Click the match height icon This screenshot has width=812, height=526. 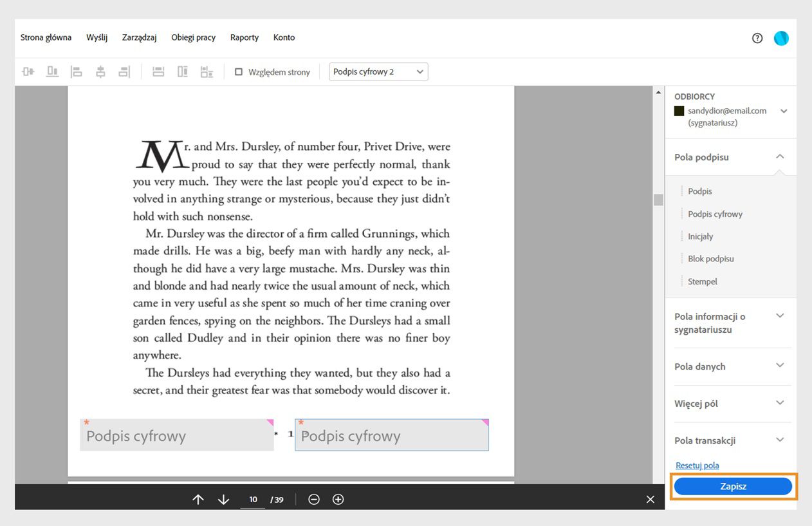pyautogui.click(x=183, y=72)
